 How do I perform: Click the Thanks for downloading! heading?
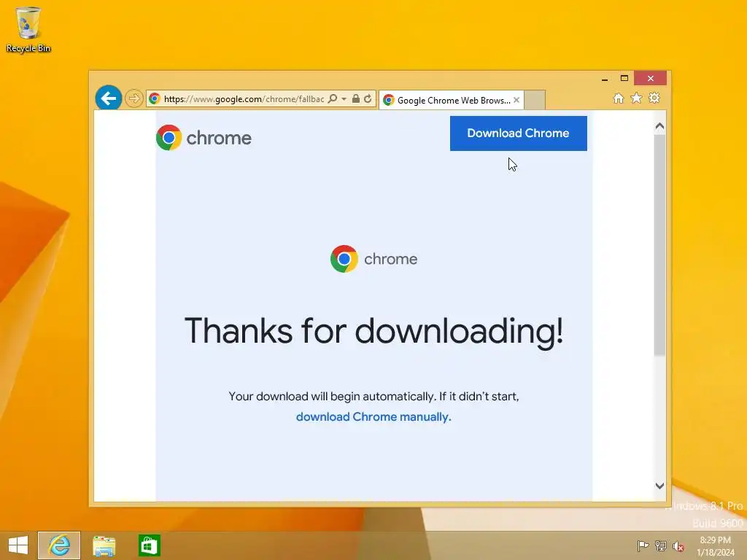pos(374,330)
